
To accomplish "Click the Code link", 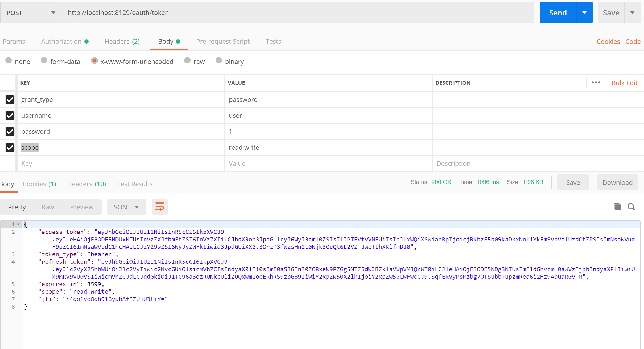I will click(633, 42).
